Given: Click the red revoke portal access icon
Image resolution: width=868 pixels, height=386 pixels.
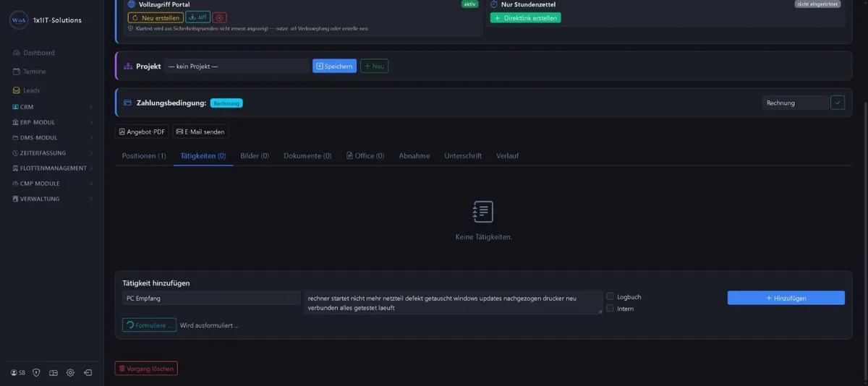Looking at the screenshot, I should [219, 17].
